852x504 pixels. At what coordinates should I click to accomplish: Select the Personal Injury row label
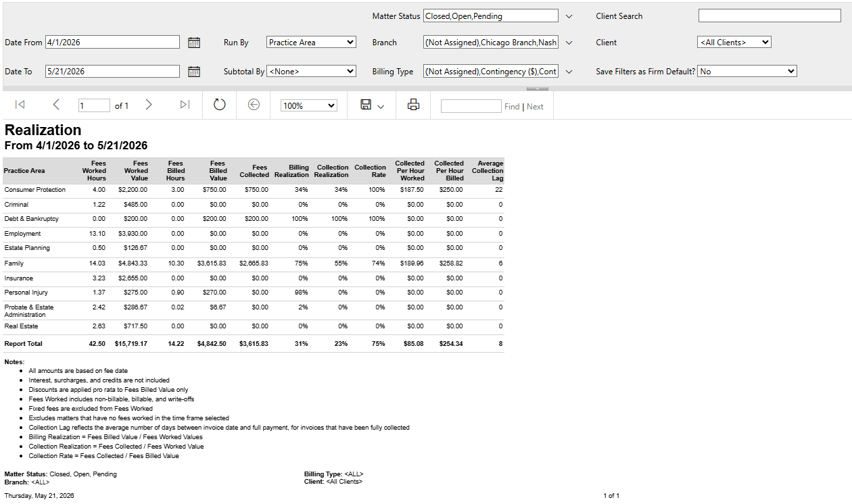tap(26, 293)
